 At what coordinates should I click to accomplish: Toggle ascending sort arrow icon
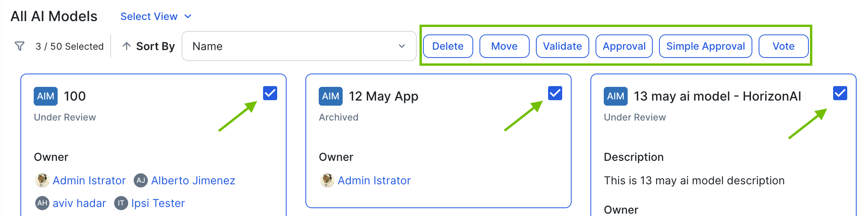tap(126, 46)
